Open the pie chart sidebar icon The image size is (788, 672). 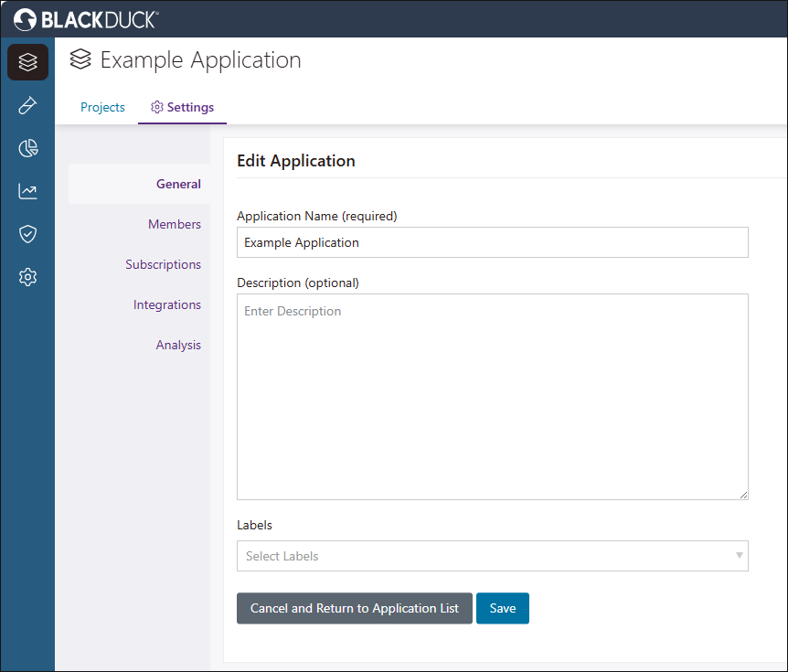point(27,148)
